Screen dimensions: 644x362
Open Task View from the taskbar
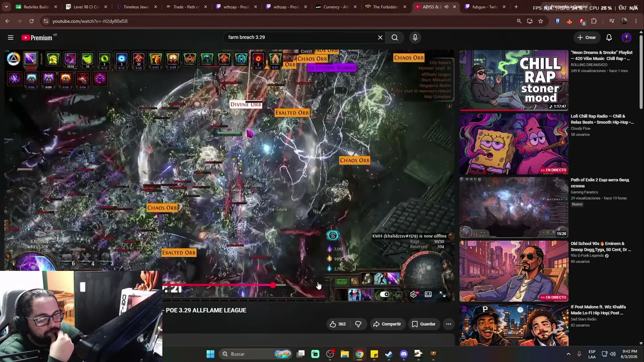[x=300, y=354]
